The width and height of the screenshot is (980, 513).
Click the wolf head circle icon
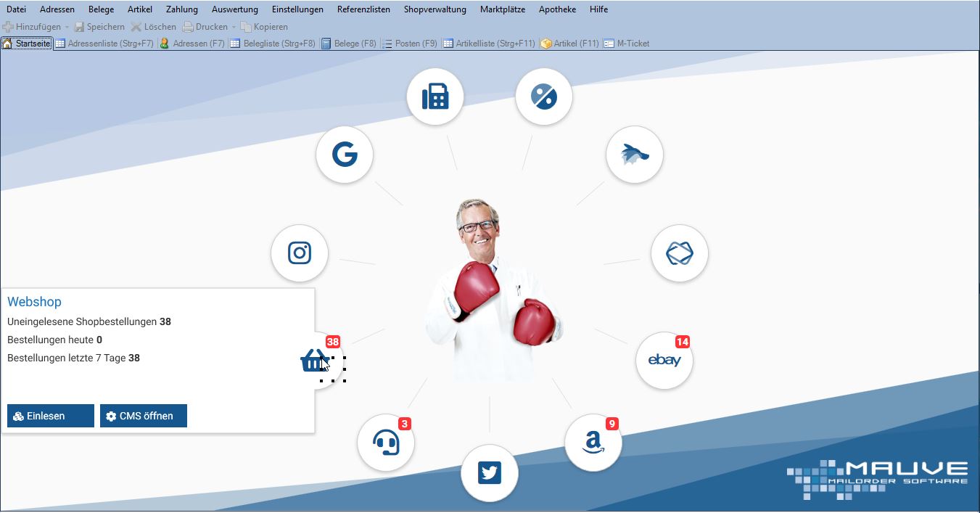click(635, 155)
